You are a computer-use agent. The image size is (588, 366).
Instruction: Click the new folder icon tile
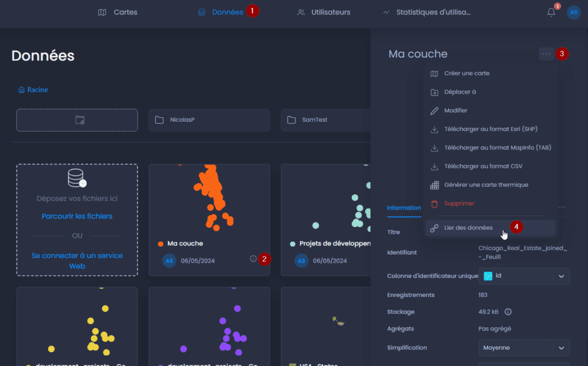tap(77, 120)
